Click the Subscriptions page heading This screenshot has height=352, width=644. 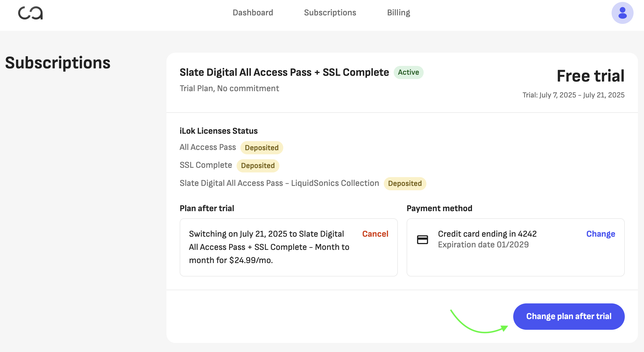(x=58, y=63)
